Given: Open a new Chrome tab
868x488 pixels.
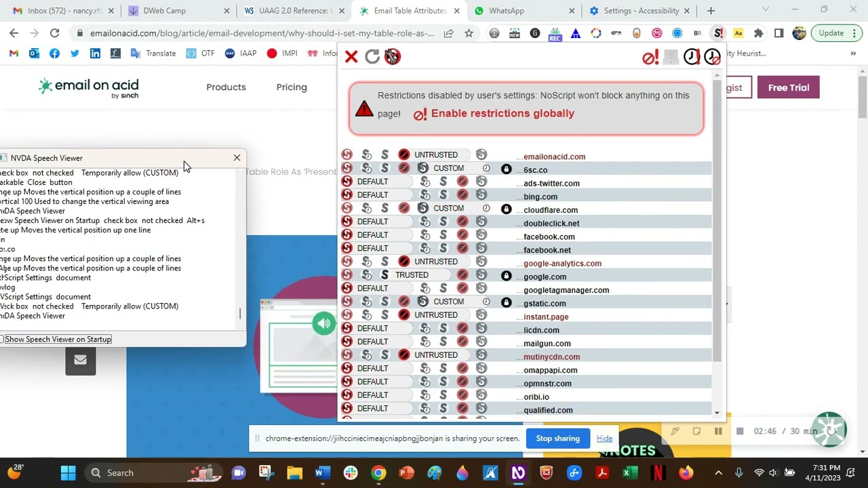Looking at the screenshot, I should pyautogui.click(x=711, y=11).
